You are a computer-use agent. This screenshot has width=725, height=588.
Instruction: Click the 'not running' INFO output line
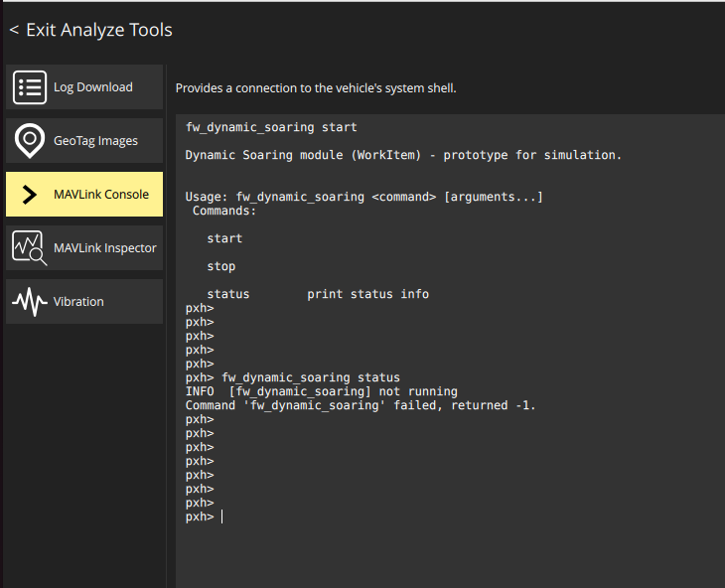321,391
